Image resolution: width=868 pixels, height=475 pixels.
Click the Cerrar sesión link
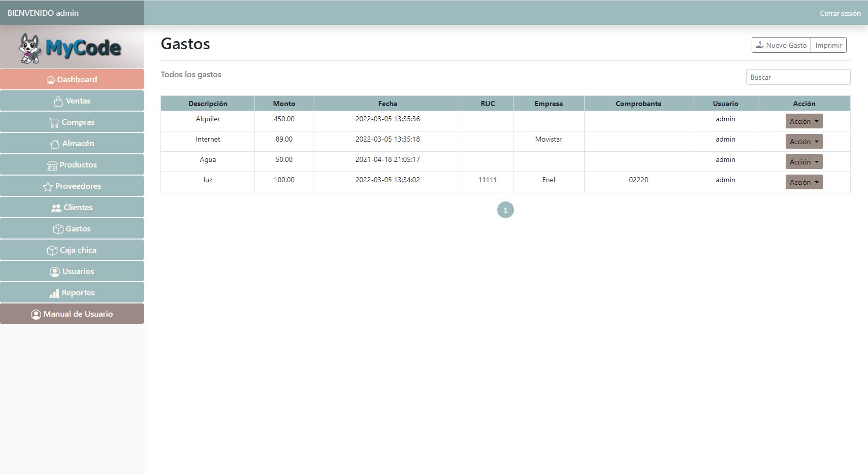pyautogui.click(x=840, y=13)
